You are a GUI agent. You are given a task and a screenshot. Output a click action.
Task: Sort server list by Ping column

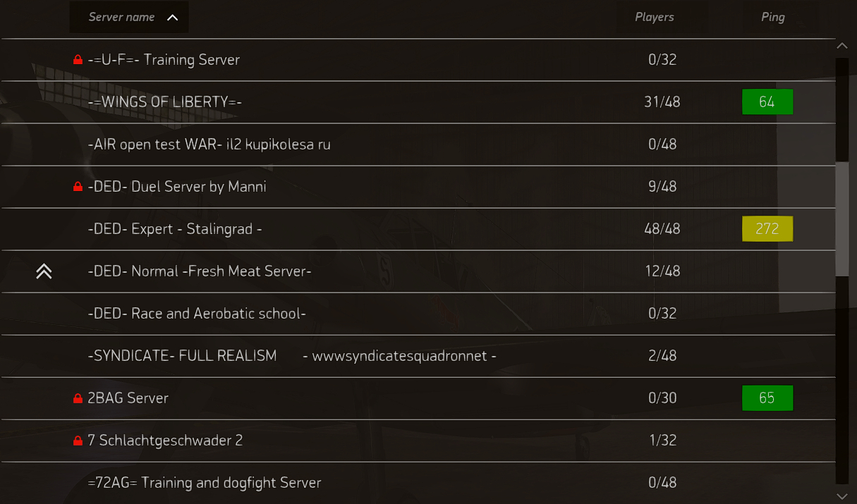click(772, 17)
